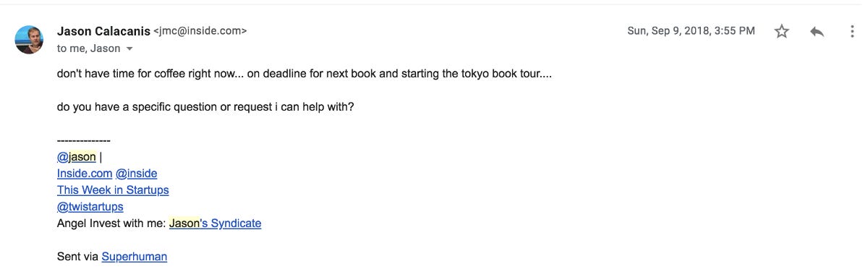Click the 'Angel Invest with me:' text
Screen dimensions: 868x277
pos(111,223)
